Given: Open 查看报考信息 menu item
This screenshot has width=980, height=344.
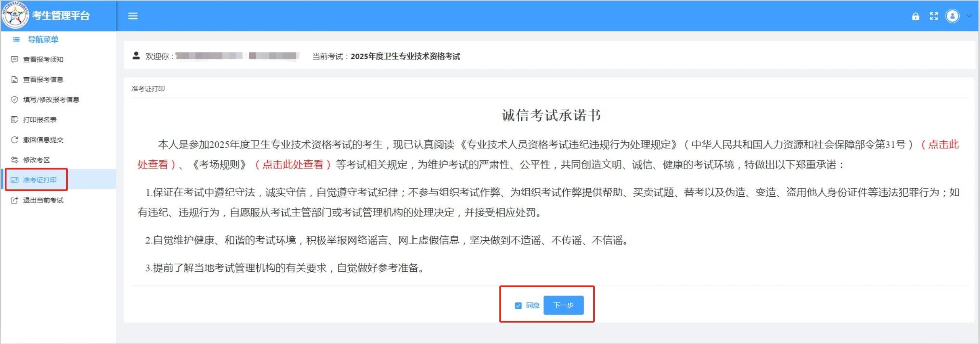Looking at the screenshot, I should coord(43,80).
